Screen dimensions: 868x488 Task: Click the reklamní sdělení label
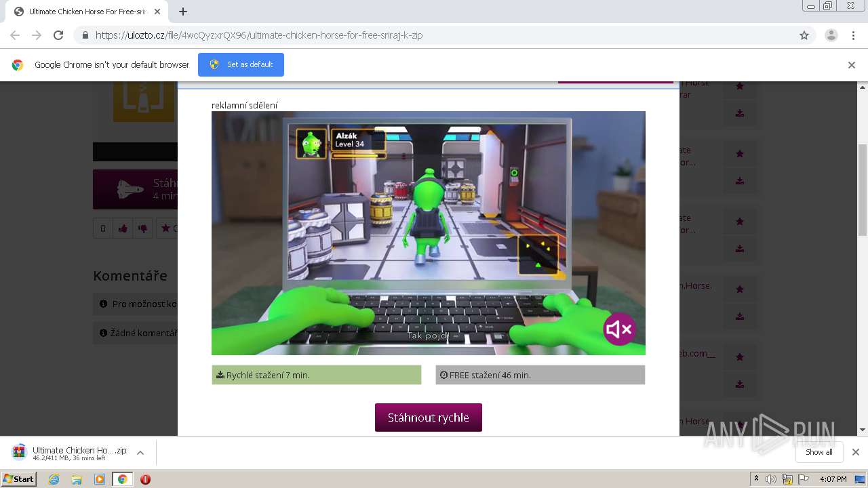point(245,105)
